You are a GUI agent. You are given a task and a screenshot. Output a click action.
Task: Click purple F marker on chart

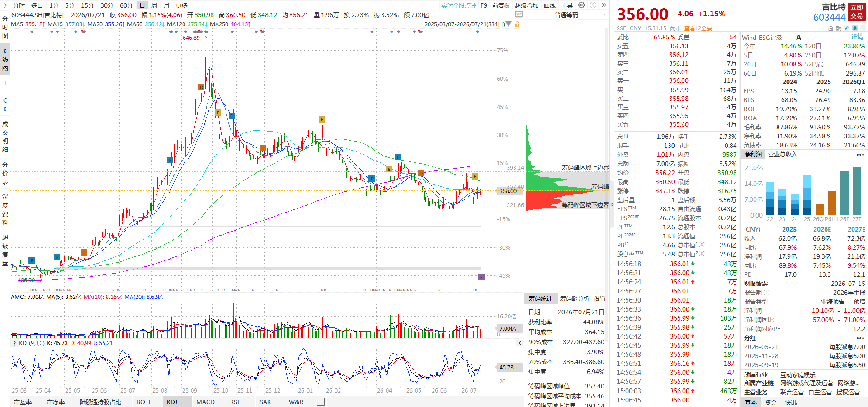click(481, 277)
